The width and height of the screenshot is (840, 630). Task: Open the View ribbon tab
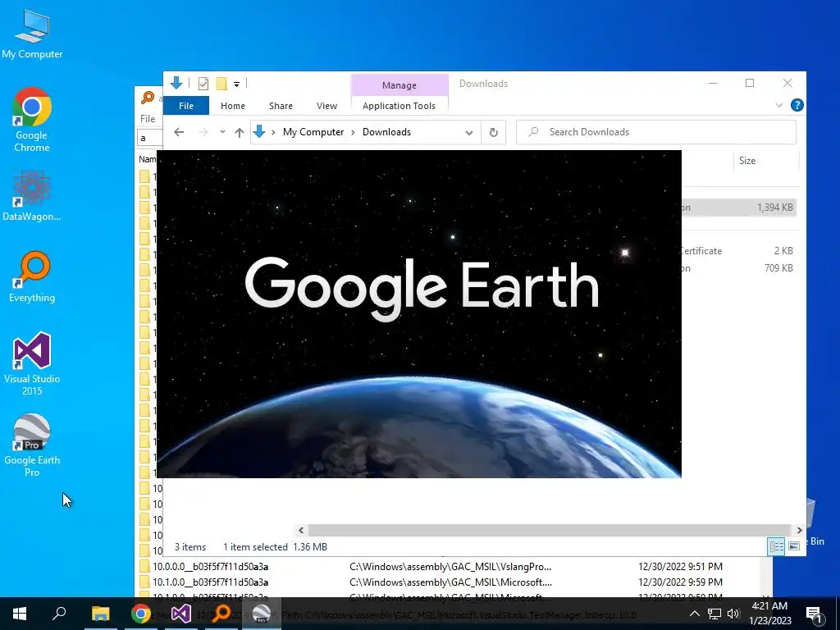(326, 106)
